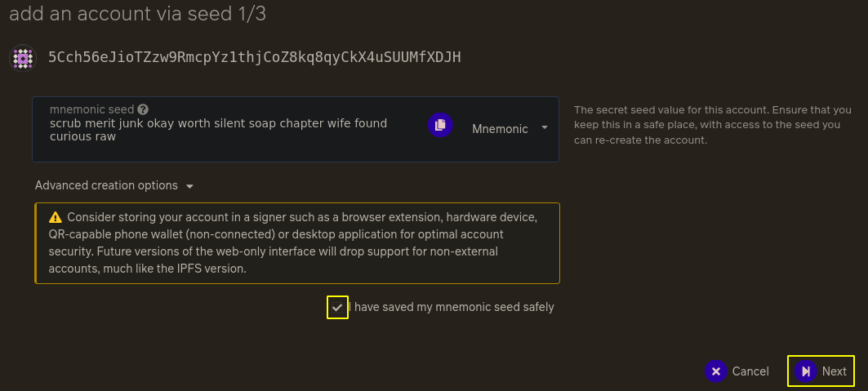Viewport: 868px width, 391px height.
Task: Click the "add an account via seed 1/3" title
Action: click(138, 14)
